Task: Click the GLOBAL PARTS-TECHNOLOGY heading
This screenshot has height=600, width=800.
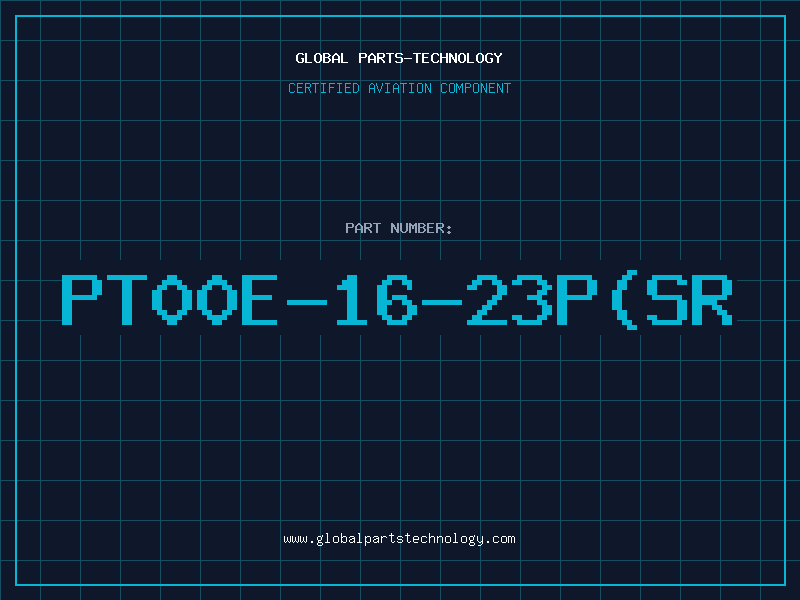Action: click(x=399, y=58)
